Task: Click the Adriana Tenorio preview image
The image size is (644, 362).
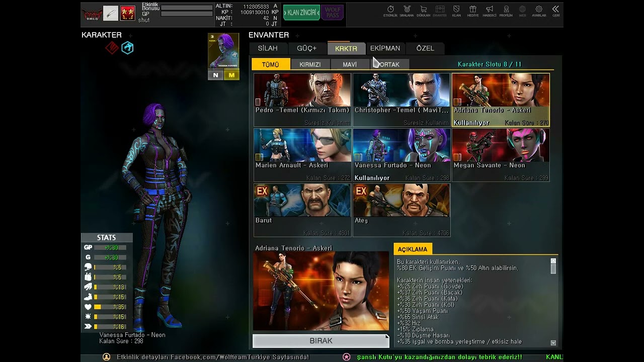Action: tap(321, 291)
